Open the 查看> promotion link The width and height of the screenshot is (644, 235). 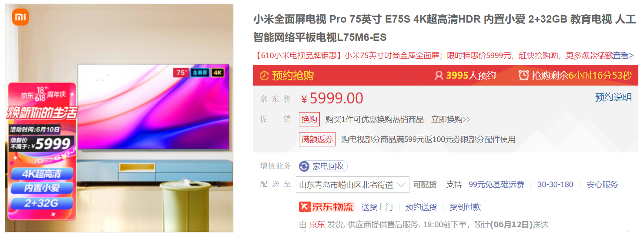pos(624,55)
